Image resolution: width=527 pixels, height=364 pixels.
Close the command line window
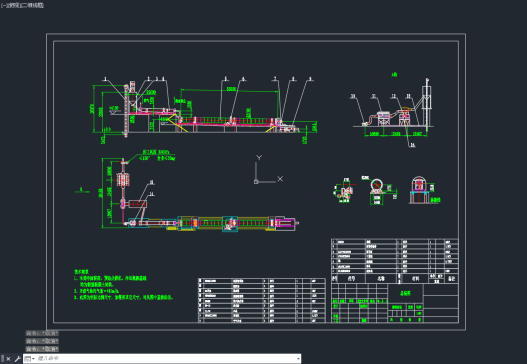[8, 359]
